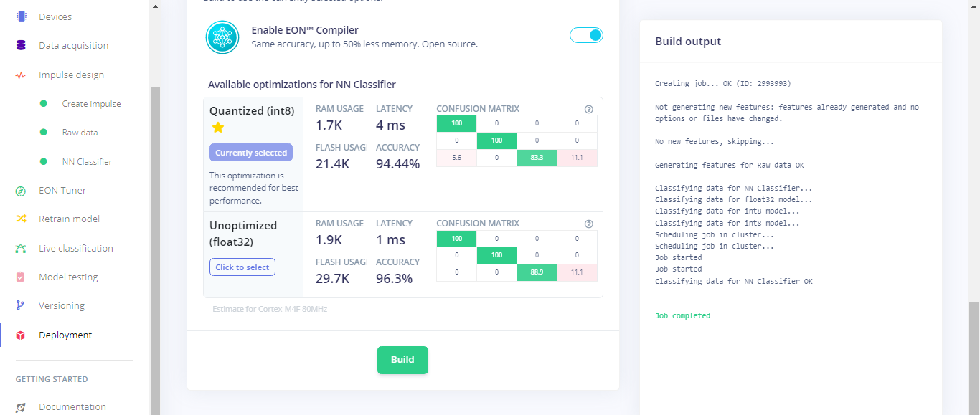The image size is (980, 415).
Task: Click the yellow star on Quantized (int8)
Action: click(218, 128)
